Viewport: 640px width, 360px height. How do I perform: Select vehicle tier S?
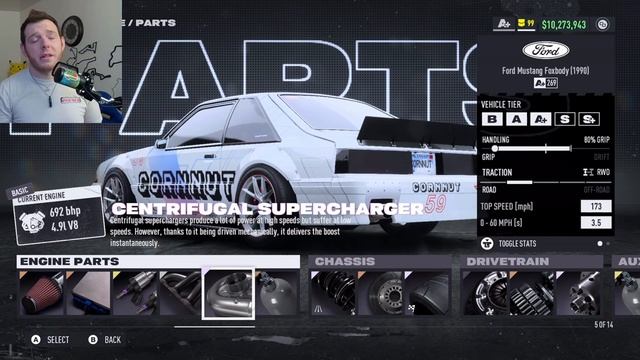coord(564,119)
